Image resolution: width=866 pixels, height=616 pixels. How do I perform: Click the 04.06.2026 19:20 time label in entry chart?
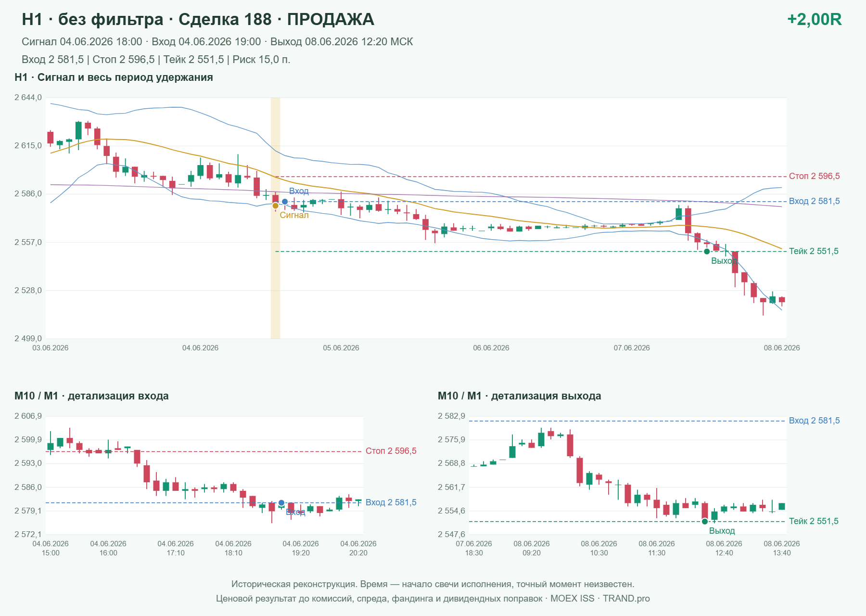301,548
